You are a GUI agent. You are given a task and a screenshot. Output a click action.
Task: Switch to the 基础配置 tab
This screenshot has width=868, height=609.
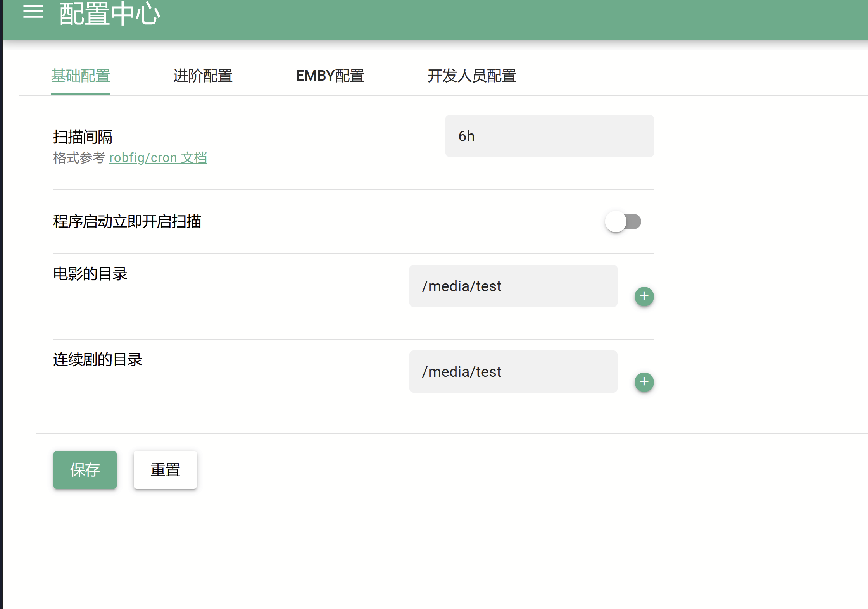pos(80,76)
